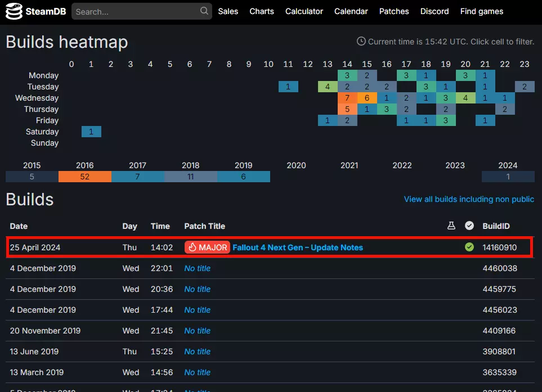Open the Calculator menu item
This screenshot has height=392, width=542.
click(304, 11)
